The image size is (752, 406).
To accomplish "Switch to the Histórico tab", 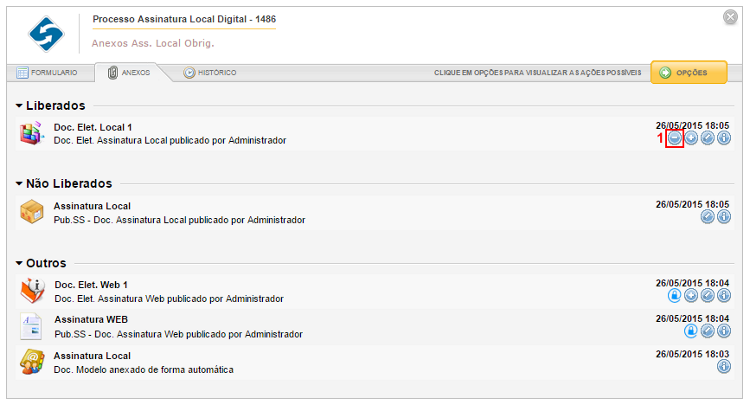I will [x=210, y=73].
